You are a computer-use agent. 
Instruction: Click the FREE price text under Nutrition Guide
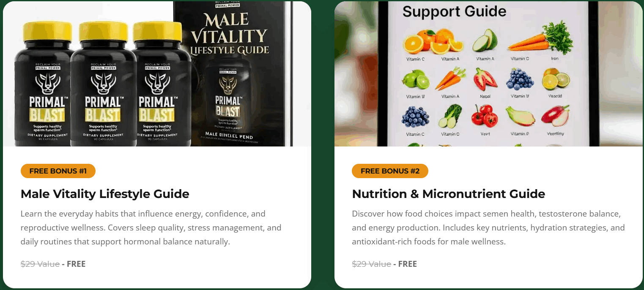[x=408, y=264]
